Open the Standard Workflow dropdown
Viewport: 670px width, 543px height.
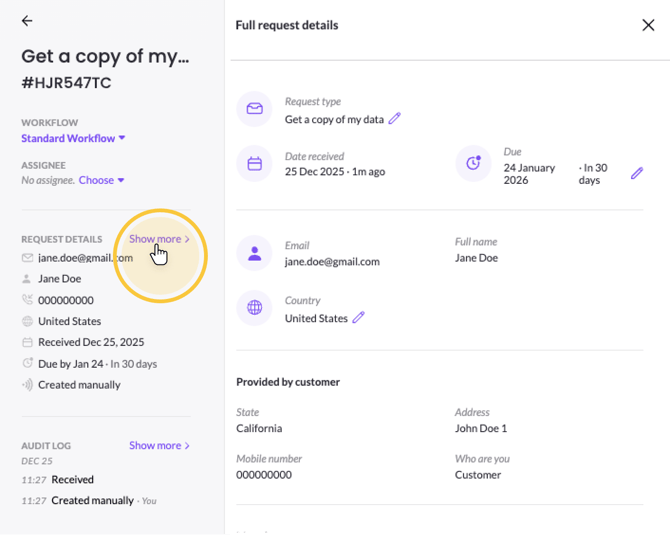[74, 138]
